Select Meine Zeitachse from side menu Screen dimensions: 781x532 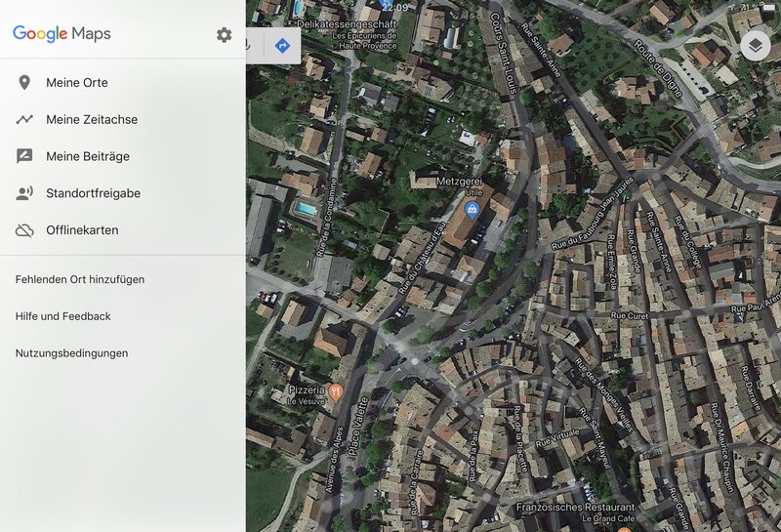(x=92, y=120)
